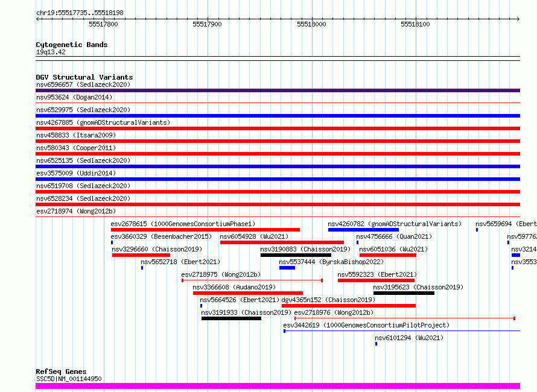Select variant nsv6525135 (Sedlazeck2020) label
This screenshot has width=537, height=392.
(x=83, y=160)
